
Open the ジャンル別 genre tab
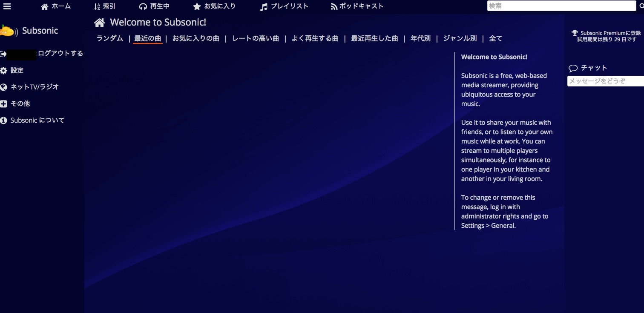[460, 38]
